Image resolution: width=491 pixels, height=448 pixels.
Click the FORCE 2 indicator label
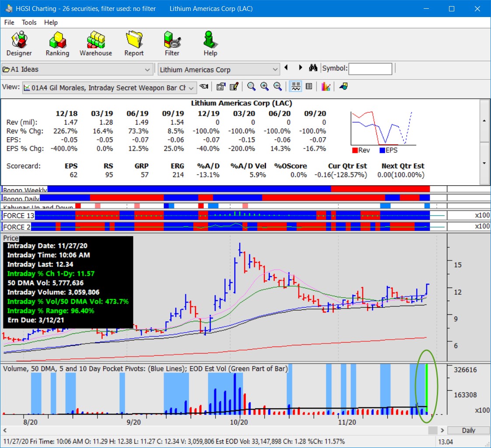(x=17, y=227)
